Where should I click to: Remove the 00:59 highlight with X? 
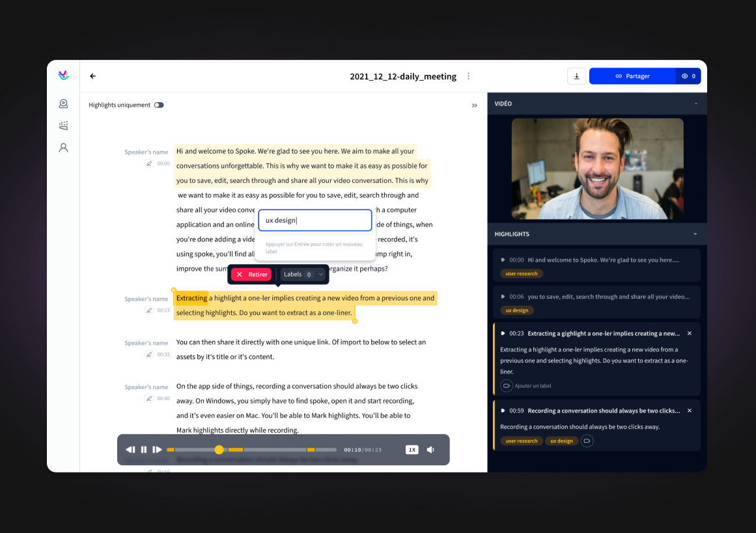[690, 411]
